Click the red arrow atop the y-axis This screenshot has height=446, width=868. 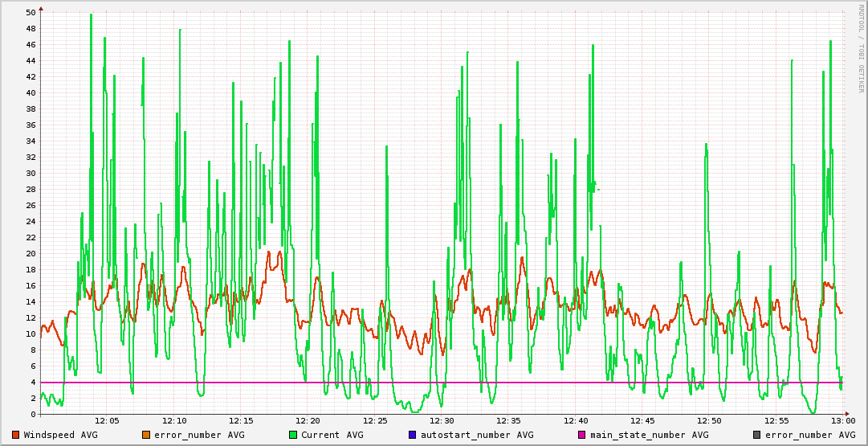tap(41, 8)
